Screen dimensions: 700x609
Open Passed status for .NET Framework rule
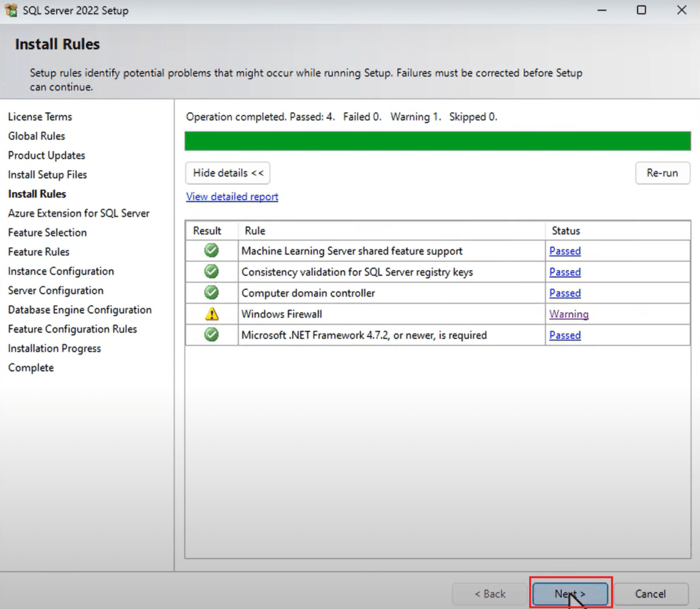coord(565,335)
